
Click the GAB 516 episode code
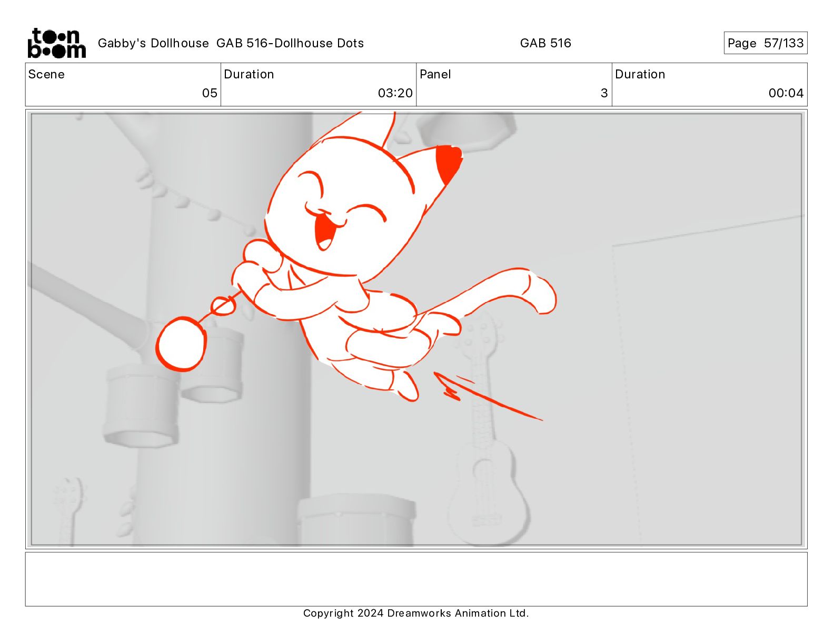point(545,43)
